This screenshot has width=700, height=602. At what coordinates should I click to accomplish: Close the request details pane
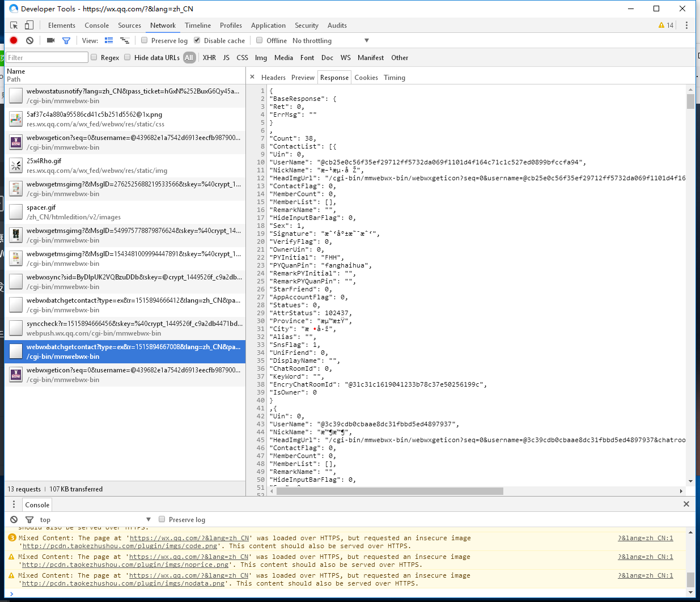pyautogui.click(x=252, y=78)
